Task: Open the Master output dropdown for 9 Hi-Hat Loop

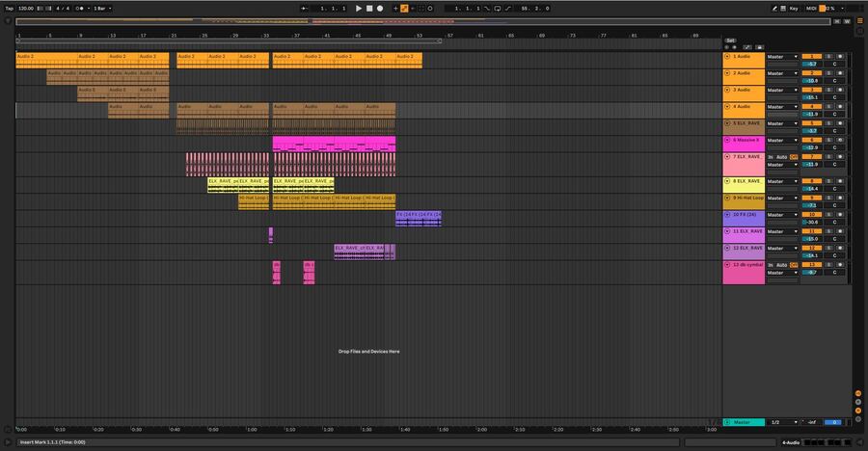Action: (x=782, y=199)
